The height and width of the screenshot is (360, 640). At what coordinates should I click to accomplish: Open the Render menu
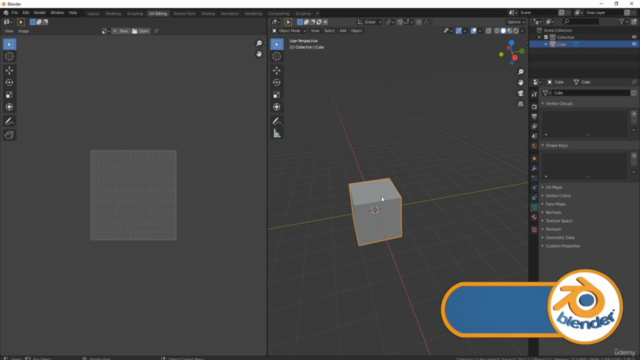pyautogui.click(x=40, y=13)
